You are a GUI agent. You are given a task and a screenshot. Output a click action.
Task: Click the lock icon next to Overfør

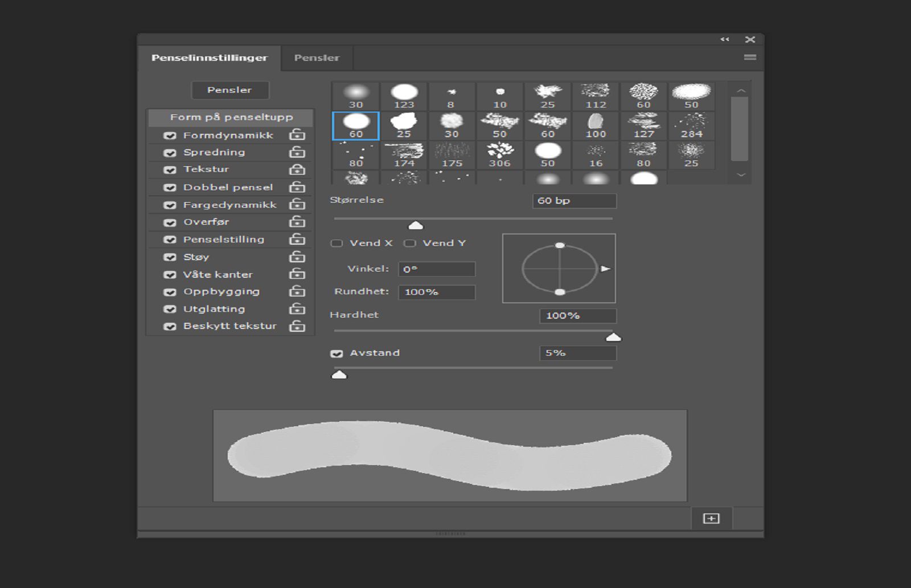pos(297,222)
